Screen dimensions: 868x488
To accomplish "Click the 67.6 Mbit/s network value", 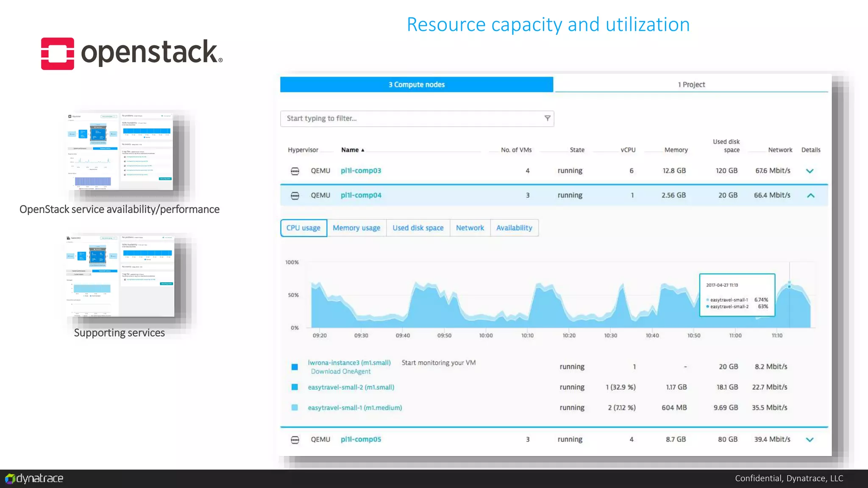I will tap(773, 171).
